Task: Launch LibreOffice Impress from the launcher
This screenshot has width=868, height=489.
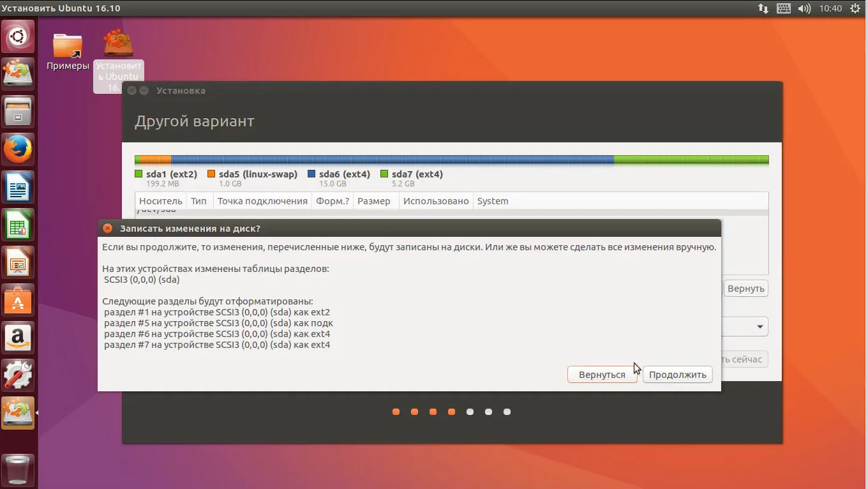Action: (x=18, y=262)
